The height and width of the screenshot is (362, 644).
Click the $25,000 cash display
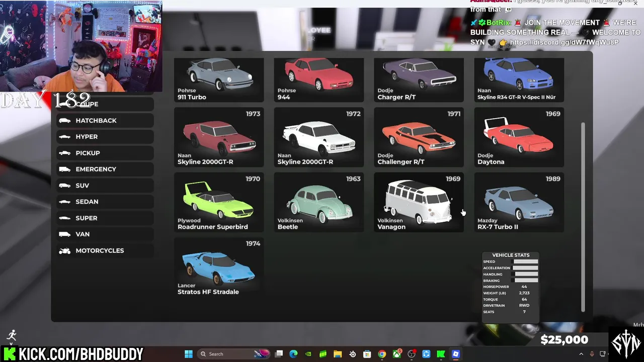coord(564,340)
